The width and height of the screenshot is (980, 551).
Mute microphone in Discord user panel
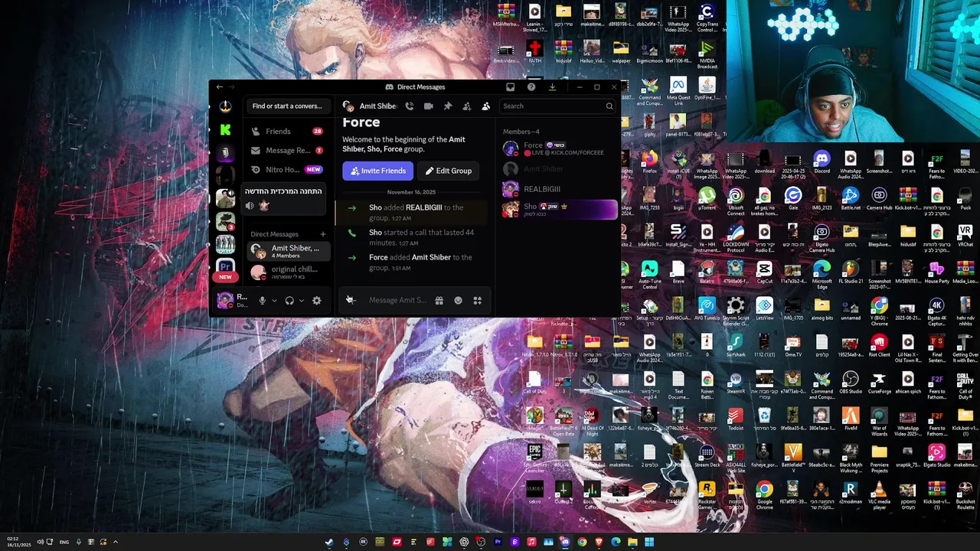tap(262, 301)
